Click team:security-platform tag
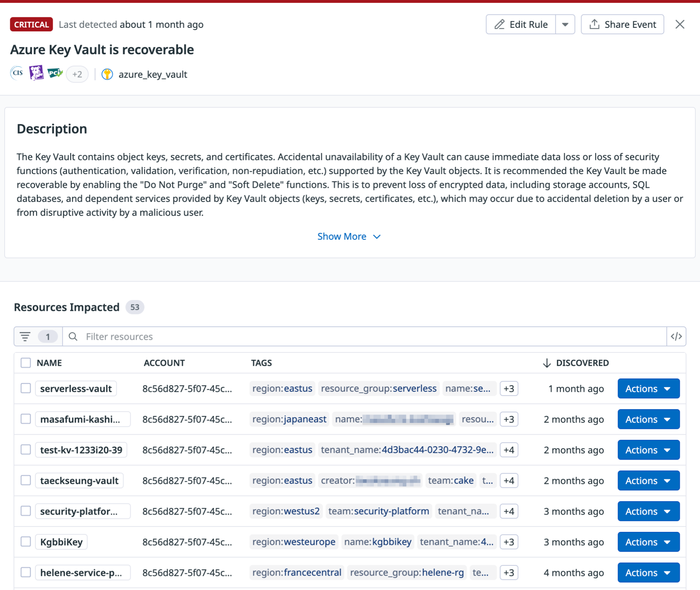The width and height of the screenshot is (700, 590). pos(379,511)
